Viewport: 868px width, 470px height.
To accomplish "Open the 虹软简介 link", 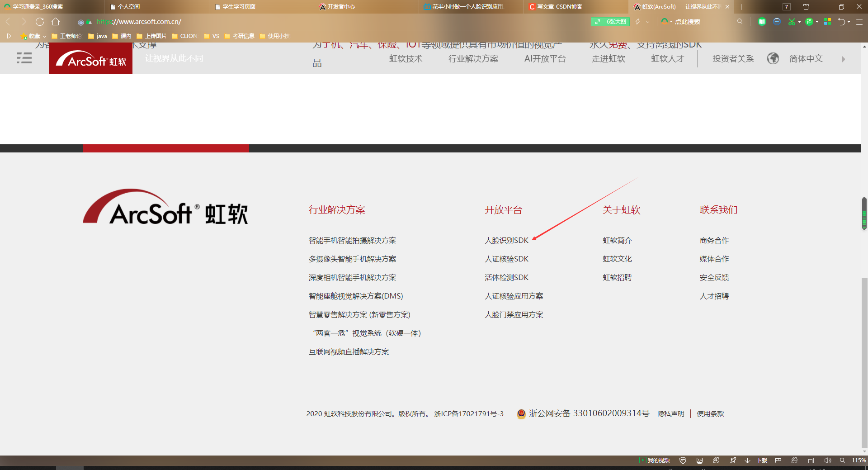I will point(617,240).
